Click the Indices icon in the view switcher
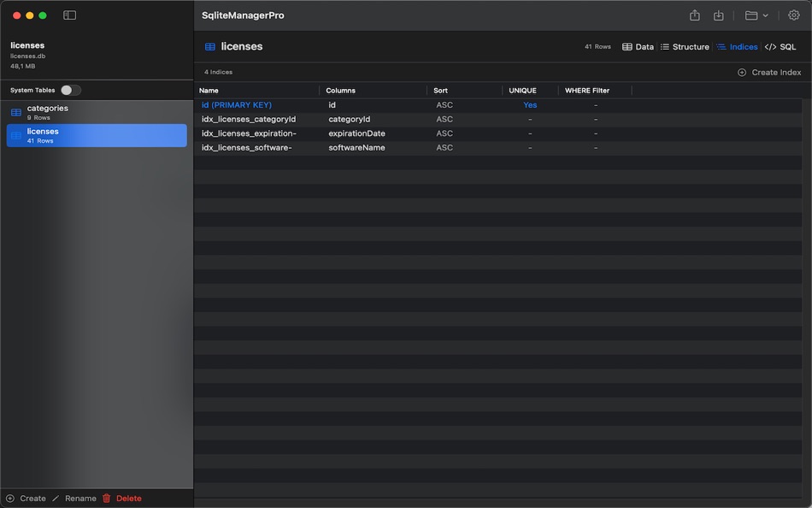Viewport: 812px width, 508px height. click(x=720, y=46)
